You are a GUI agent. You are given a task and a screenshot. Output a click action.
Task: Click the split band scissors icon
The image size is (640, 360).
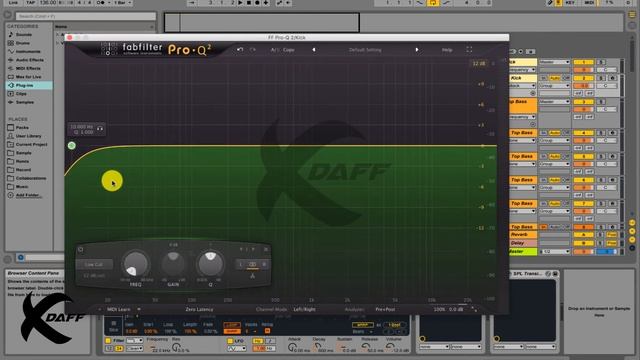pyautogui.click(x=253, y=276)
